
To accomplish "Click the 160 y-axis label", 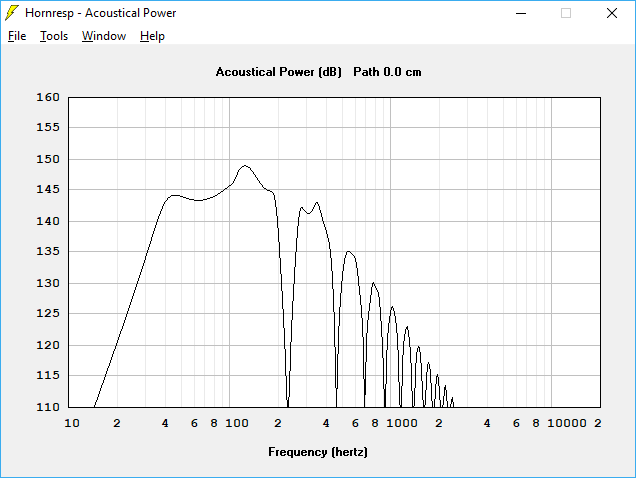I will pyautogui.click(x=48, y=97).
